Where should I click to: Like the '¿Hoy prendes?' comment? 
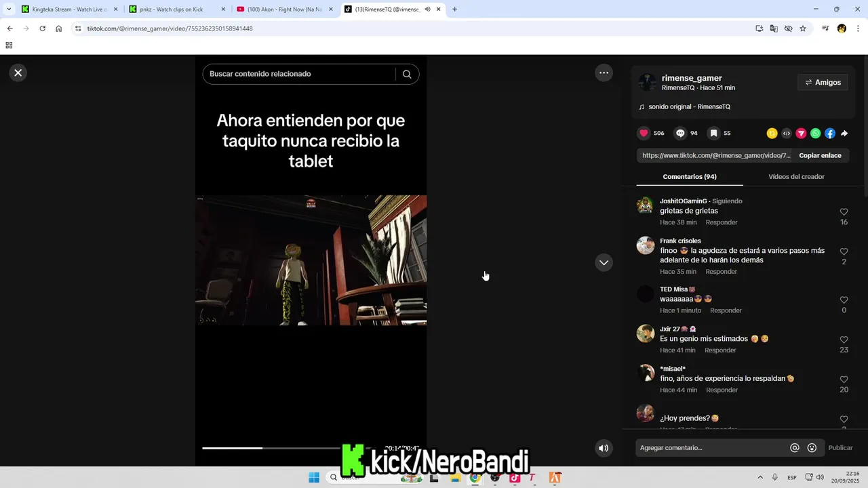click(844, 419)
